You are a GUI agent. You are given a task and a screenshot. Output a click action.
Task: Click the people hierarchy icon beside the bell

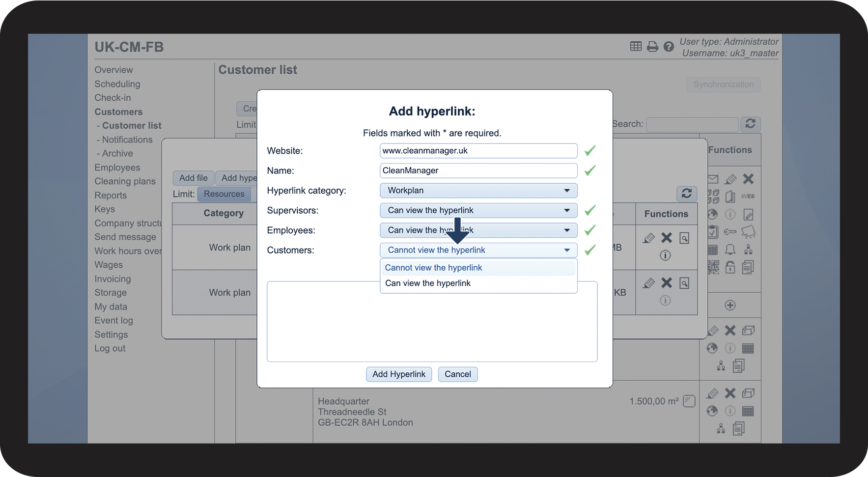pos(748,250)
